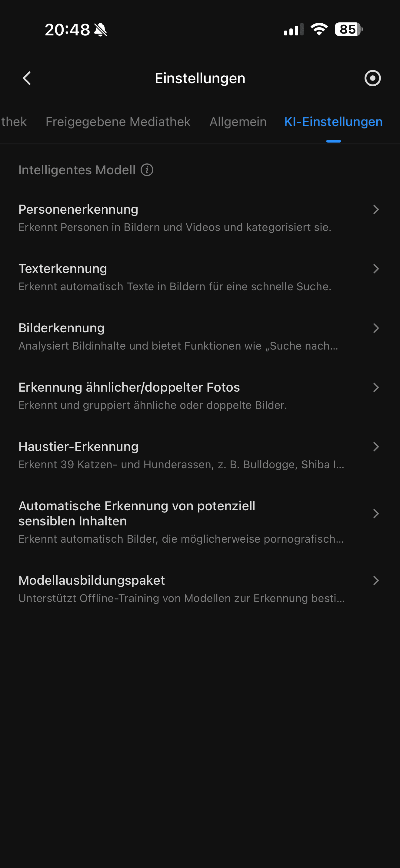Tap the cellular signal bars icon

293,29
